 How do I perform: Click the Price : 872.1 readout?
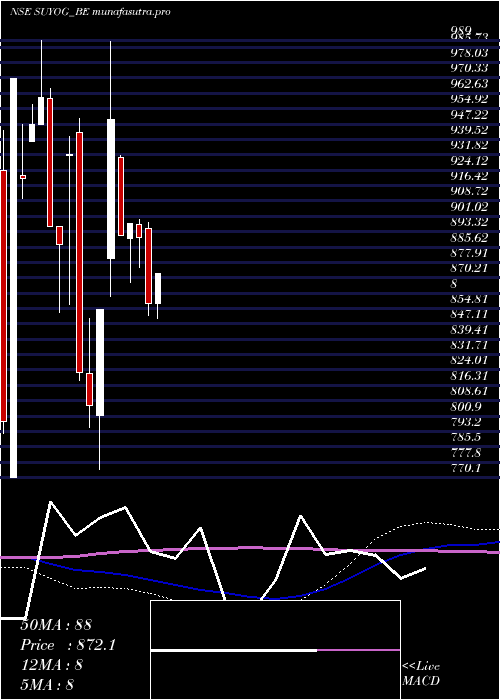[x=68, y=645]
